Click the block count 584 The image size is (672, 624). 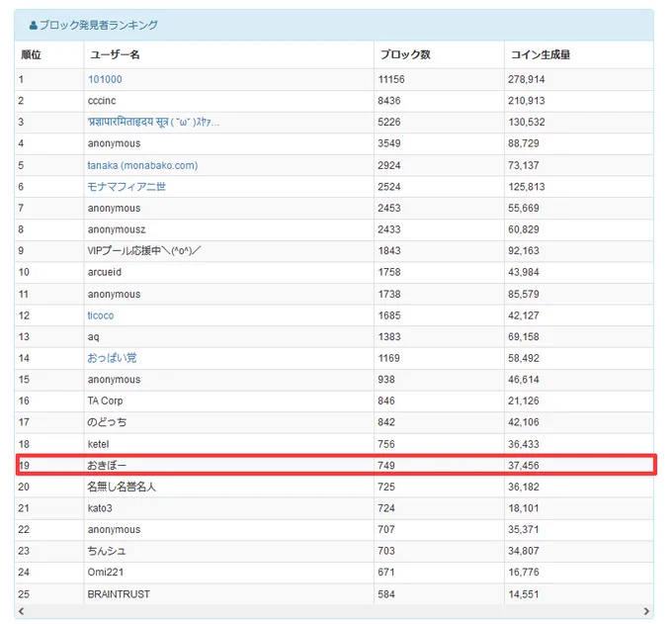pyautogui.click(x=386, y=594)
